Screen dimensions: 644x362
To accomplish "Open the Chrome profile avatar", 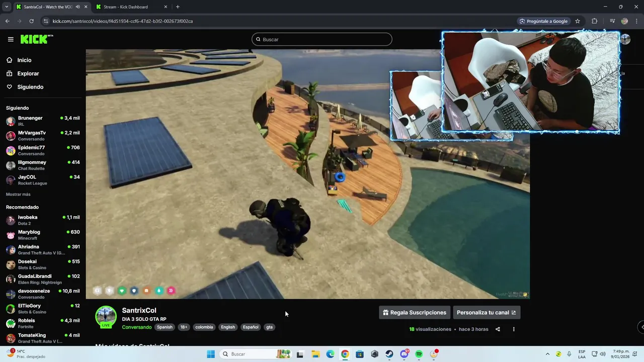I will click(624, 21).
